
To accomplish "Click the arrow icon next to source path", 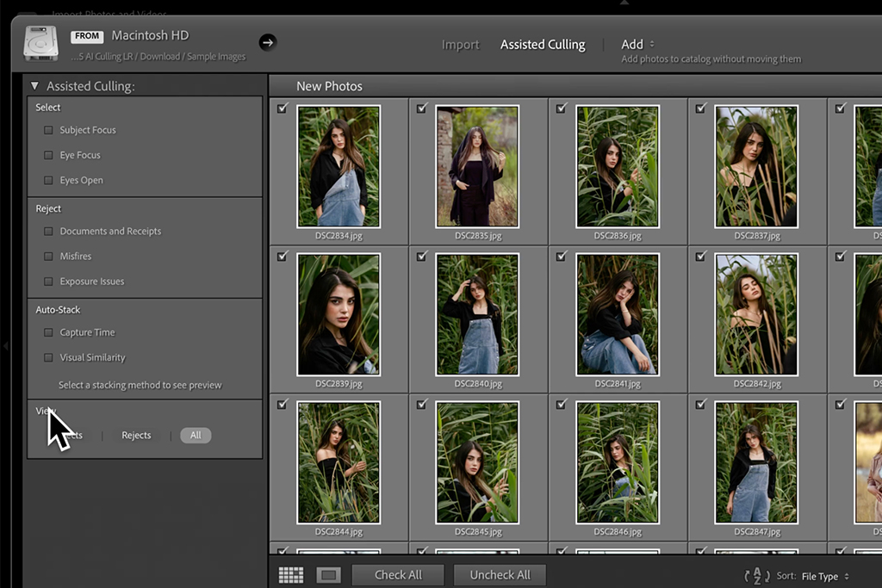I will point(267,42).
